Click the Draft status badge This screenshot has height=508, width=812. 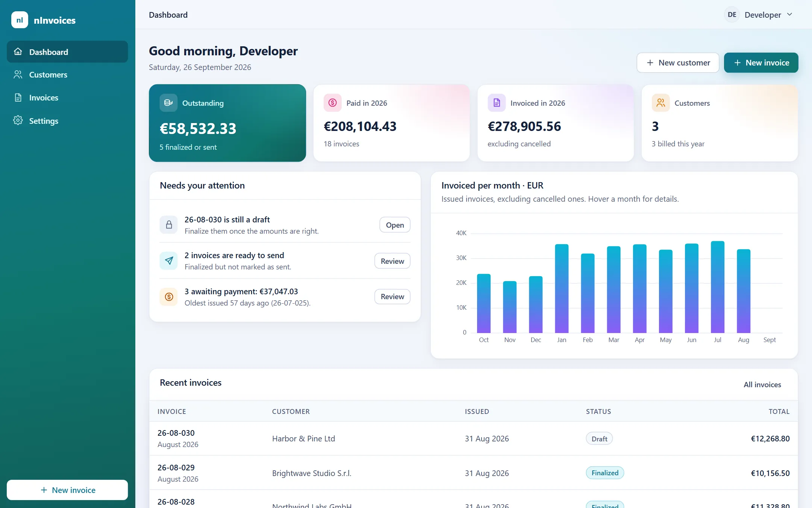point(599,438)
